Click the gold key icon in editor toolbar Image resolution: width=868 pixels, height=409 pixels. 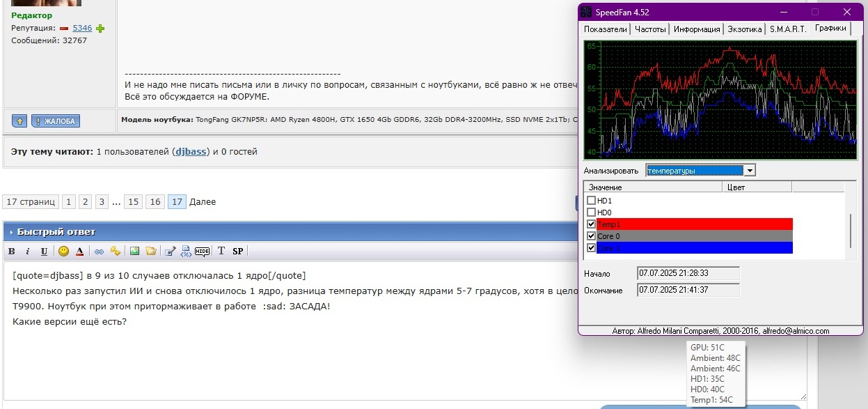pyautogui.click(x=116, y=251)
